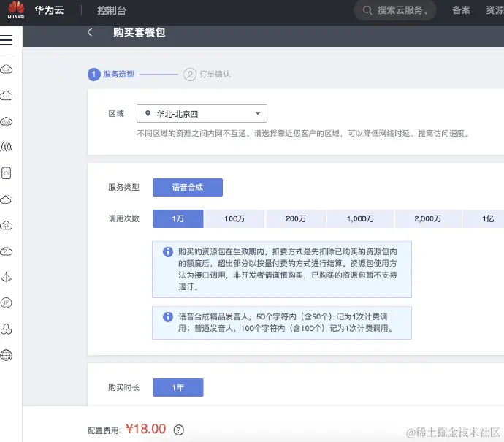Image resolution: width=504 pixels, height=442 pixels.
Task: Click the first cloud server sidebar icon
Action: coord(7,69)
